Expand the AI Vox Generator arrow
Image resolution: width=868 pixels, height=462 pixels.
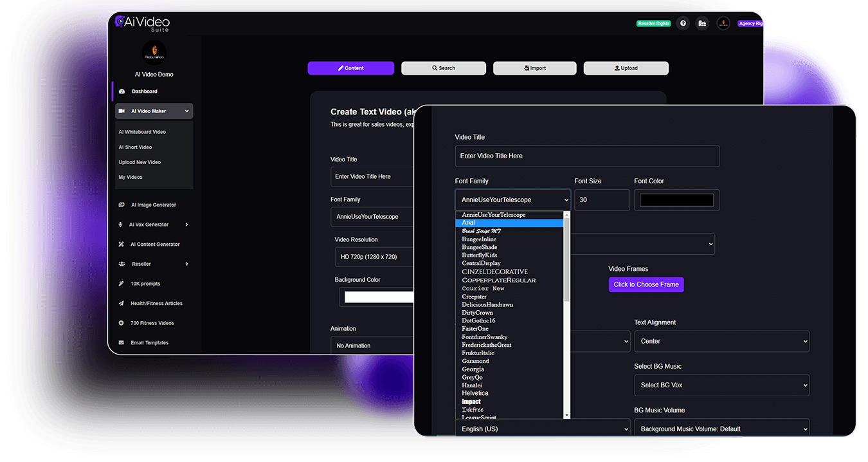[186, 225]
